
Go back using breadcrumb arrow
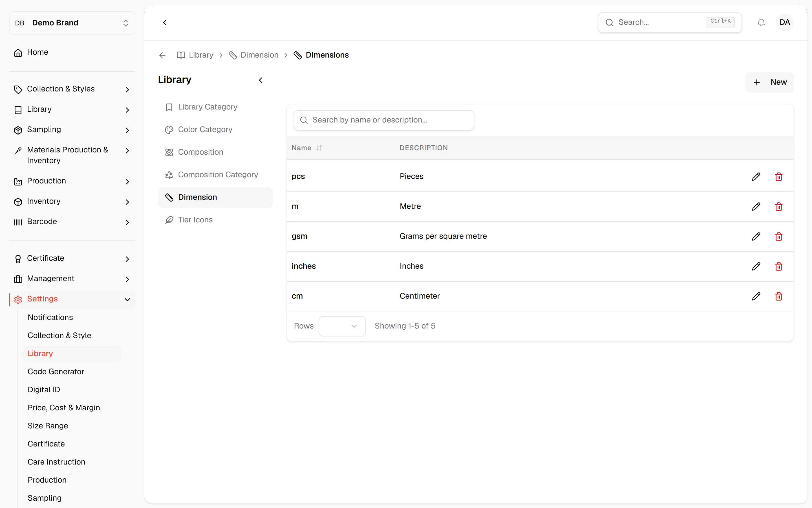coord(162,55)
